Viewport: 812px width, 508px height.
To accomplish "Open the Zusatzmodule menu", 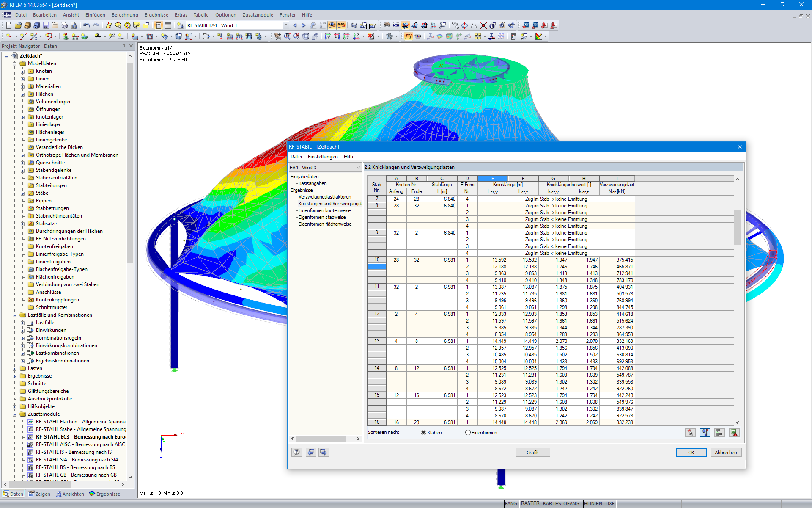I will (258, 15).
